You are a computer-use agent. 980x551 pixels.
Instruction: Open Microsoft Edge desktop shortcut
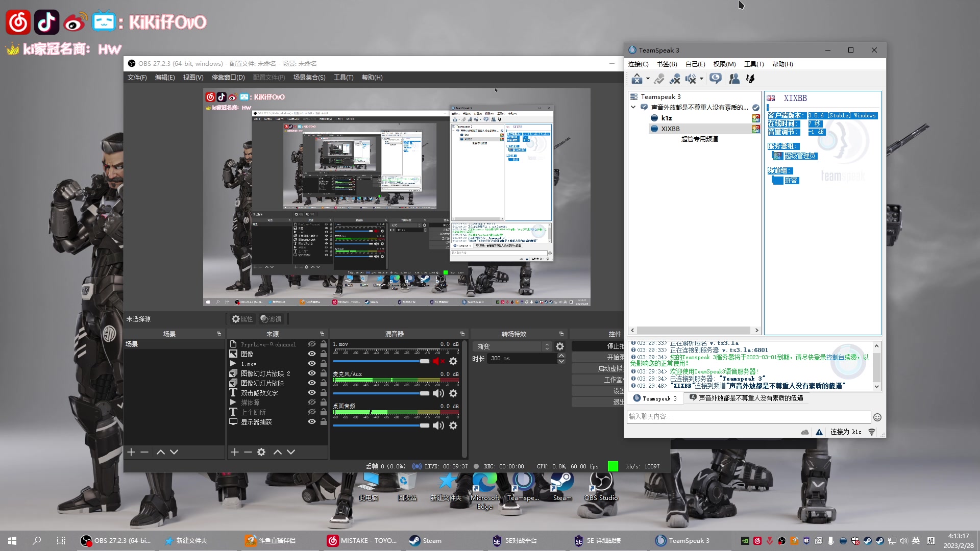click(485, 491)
